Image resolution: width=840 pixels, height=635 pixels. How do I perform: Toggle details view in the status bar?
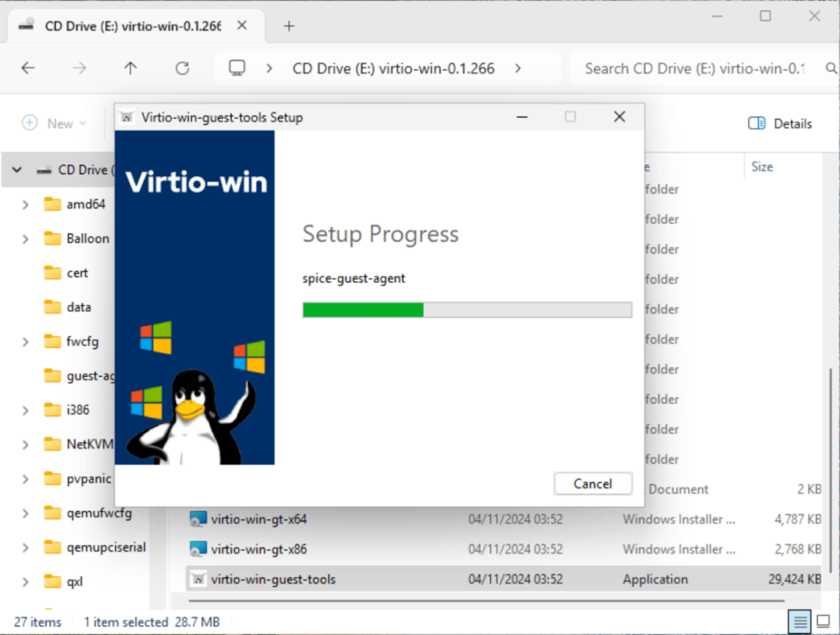(801, 622)
